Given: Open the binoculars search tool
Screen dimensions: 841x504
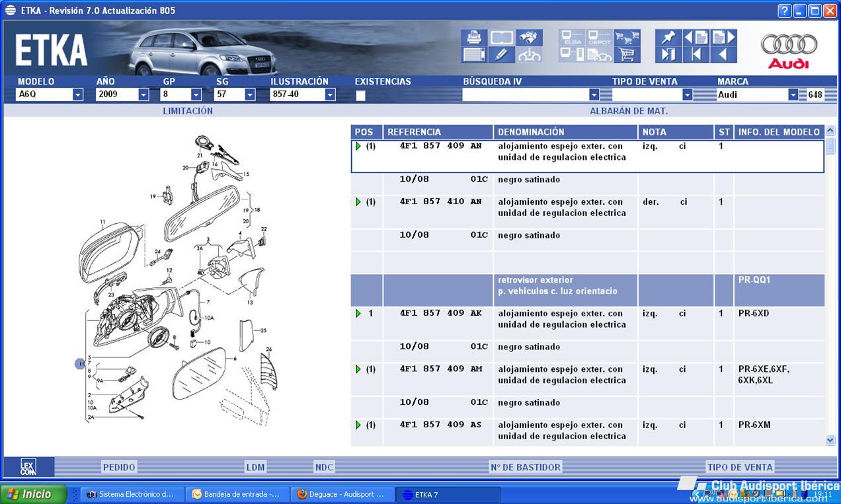Looking at the screenshot, I should [x=530, y=38].
